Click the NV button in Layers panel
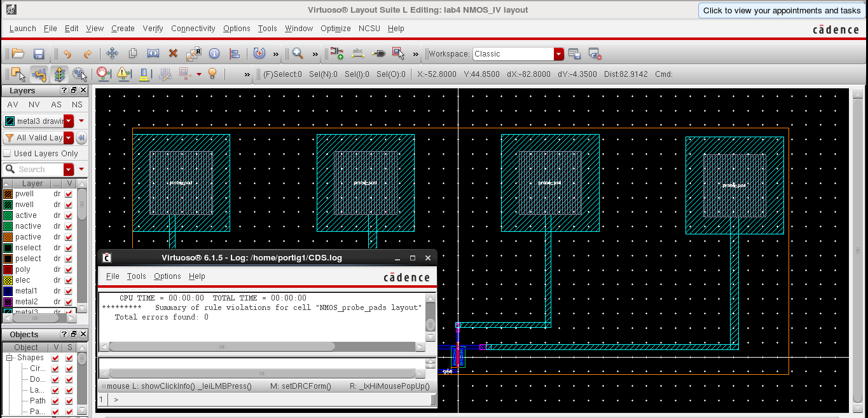868x418 pixels. [34, 105]
